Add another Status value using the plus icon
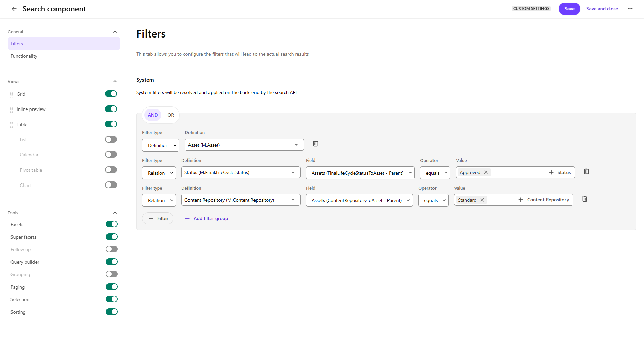Image resolution: width=644 pixels, height=343 pixels. pyautogui.click(x=551, y=172)
